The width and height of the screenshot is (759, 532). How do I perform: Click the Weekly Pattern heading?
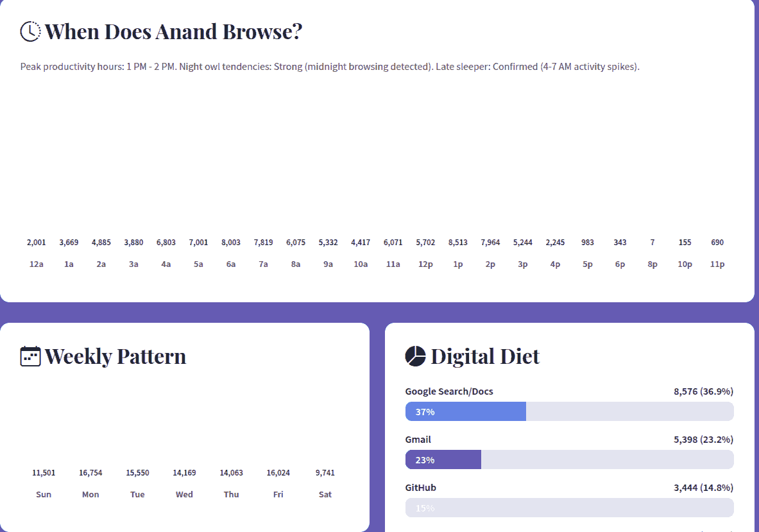click(115, 356)
